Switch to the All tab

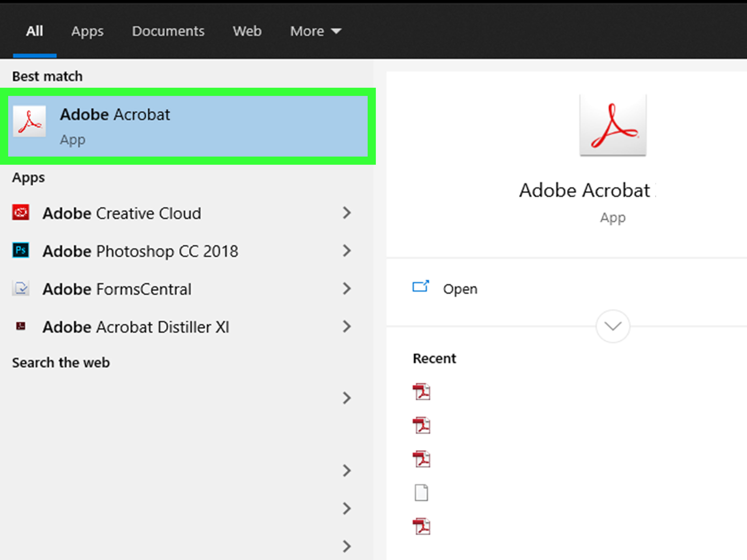[35, 31]
